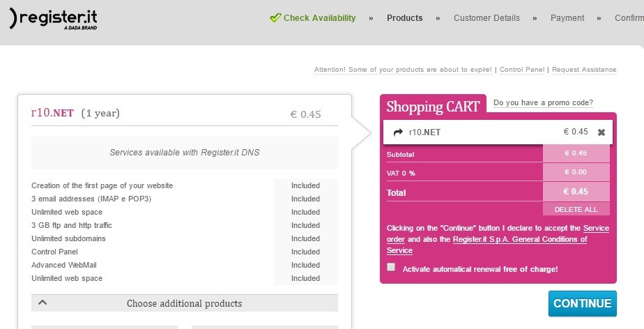Click 'Creation of the first page of your website'
The height and width of the screenshot is (329, 644).
102,185
